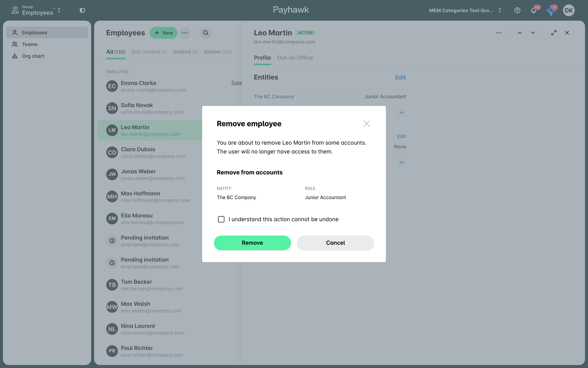The width and height of the screenshot is (588, 368).
Task: Click the New employee button
Action: 163,33
